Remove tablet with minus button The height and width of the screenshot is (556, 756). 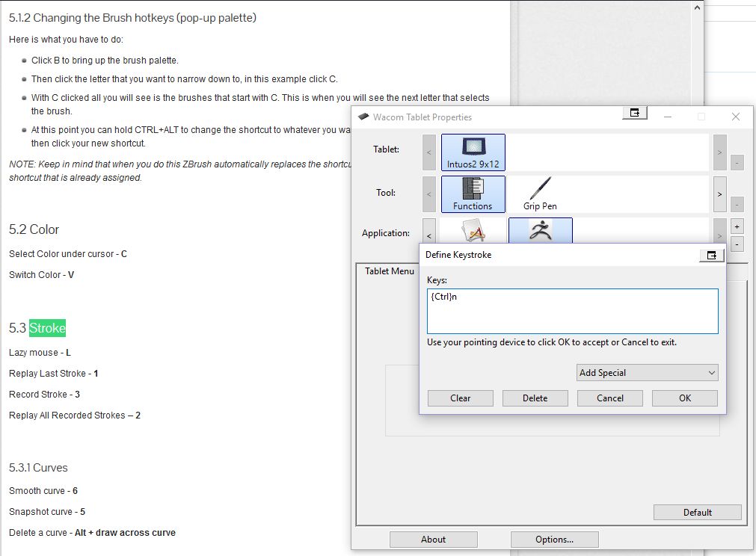[737, 163]
